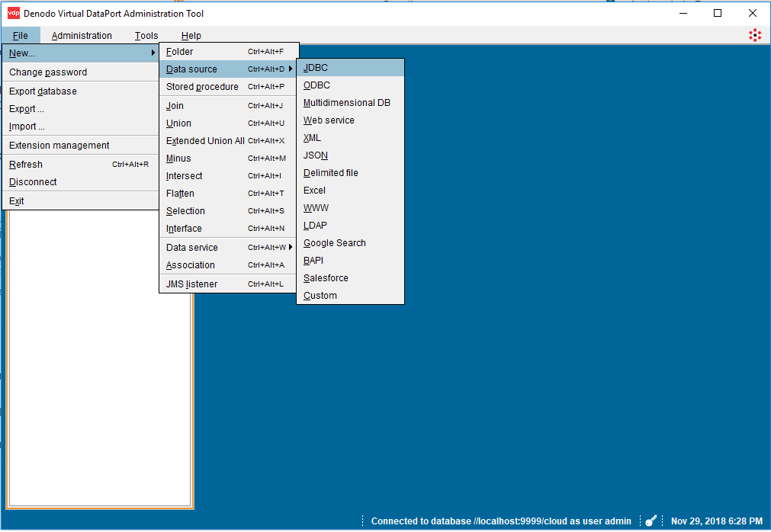Screen dimensions: 771x532
Task: Choose LDAP data source
Action: click(351, 226)
